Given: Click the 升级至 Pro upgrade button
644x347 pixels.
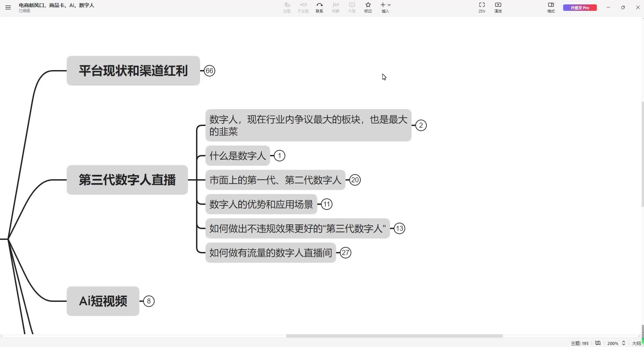Looking at the screenshot, I should pos(580,8).
